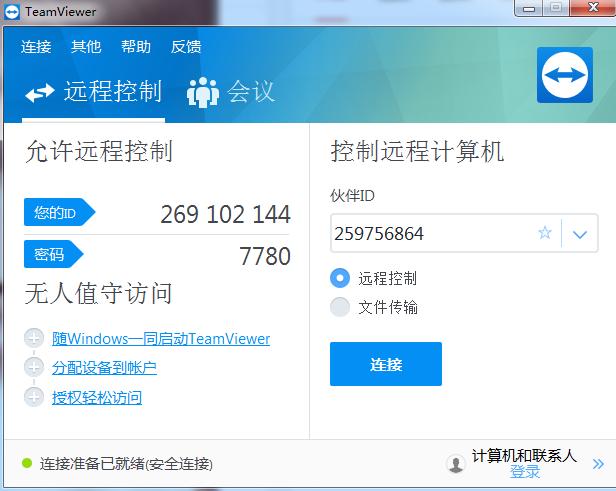616x491 pixels.
Task: Click the 无人值守访问 heading
Action: click(99, 293)
